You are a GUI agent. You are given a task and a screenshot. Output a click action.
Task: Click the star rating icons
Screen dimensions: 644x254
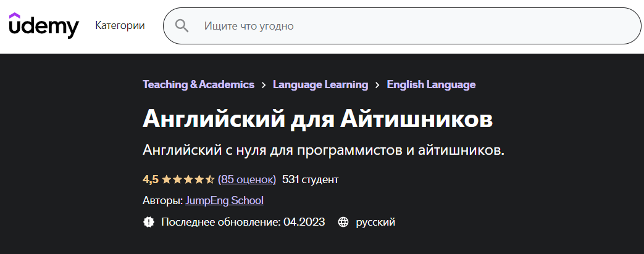(x=188, y=179)
